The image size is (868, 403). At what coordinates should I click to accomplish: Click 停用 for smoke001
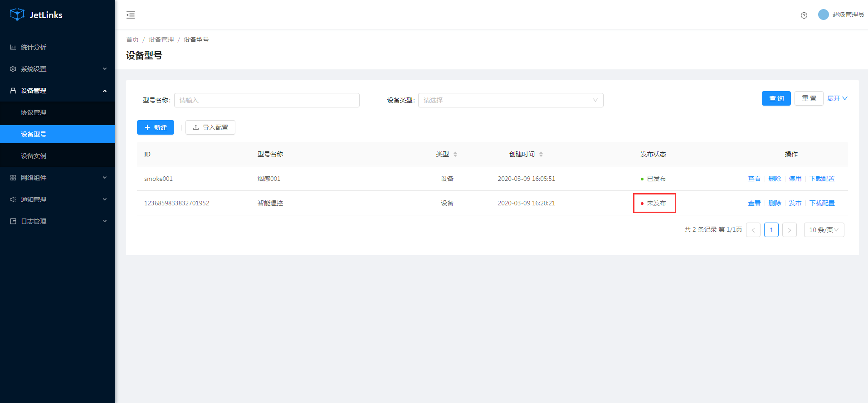pos(795,179)
